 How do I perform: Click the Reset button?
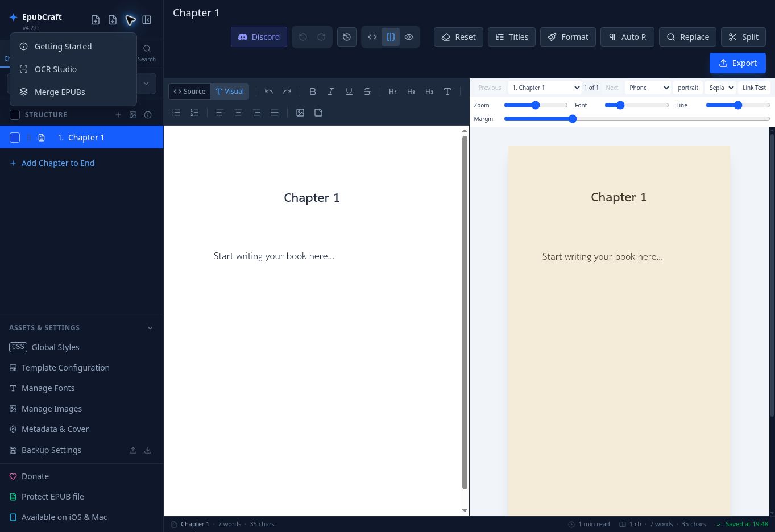pyautogui.click(x=458, y=37)
